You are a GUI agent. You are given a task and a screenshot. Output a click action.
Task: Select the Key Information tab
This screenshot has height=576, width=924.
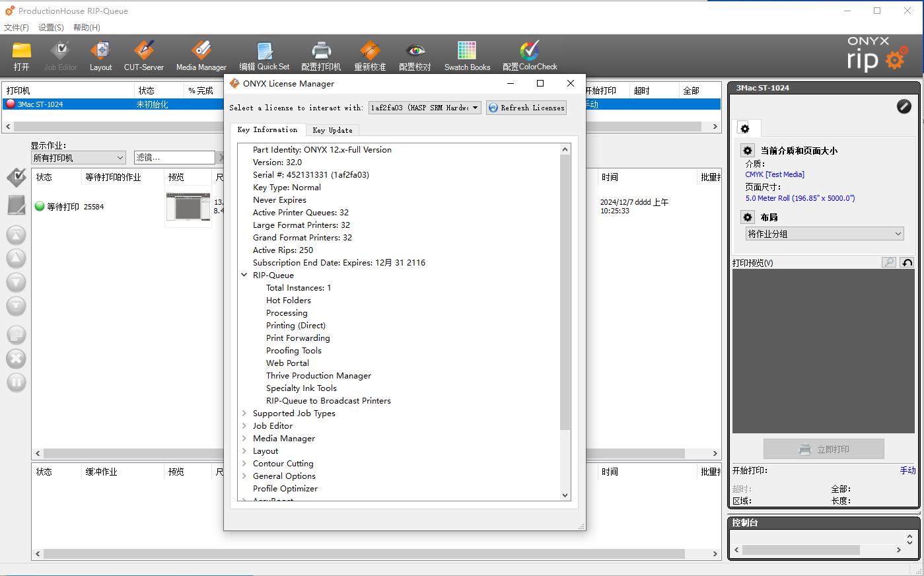(x=267, y=129)
